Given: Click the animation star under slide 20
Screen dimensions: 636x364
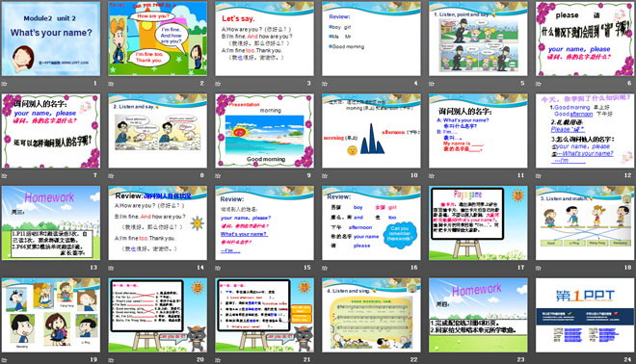Looking at the screenshot, I should tap(111, 359).
